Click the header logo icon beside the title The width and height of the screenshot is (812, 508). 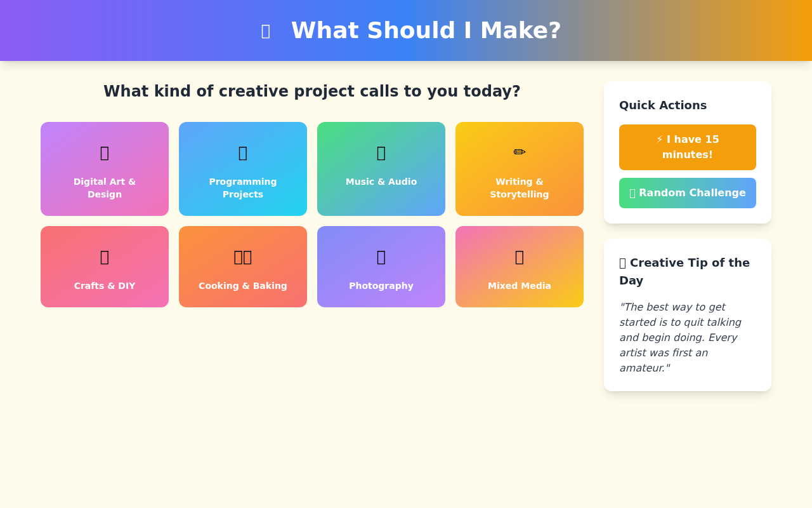[x=266, y=31]
